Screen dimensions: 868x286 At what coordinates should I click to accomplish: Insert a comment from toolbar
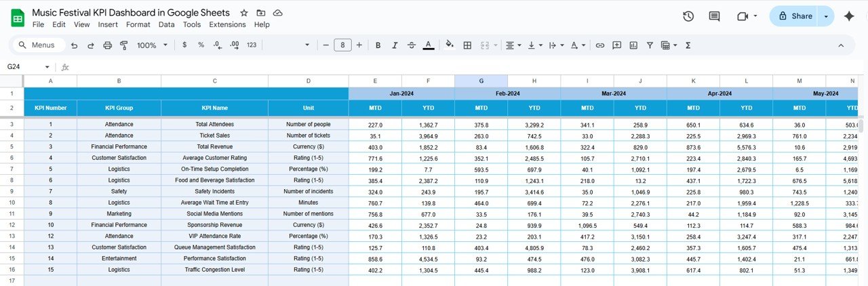click(x=616, y=45)
